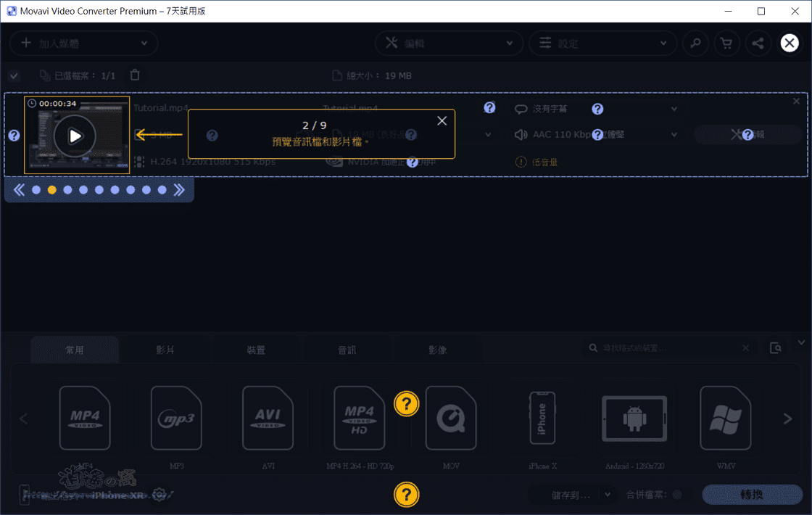Click the detect device icon
Image resolution: width=812 pixels, height=515 pixels.
click(776, 347)
